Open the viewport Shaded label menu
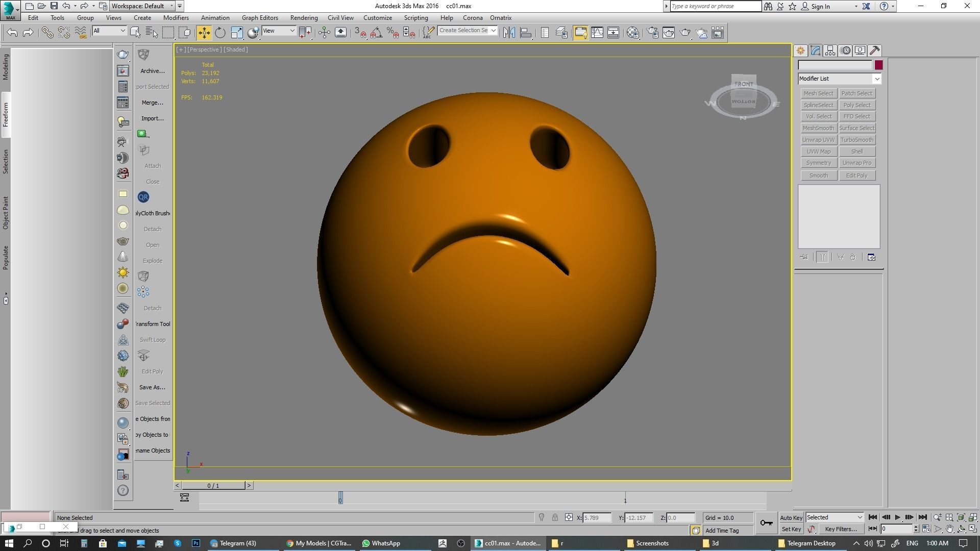 [x=235, y=49]
